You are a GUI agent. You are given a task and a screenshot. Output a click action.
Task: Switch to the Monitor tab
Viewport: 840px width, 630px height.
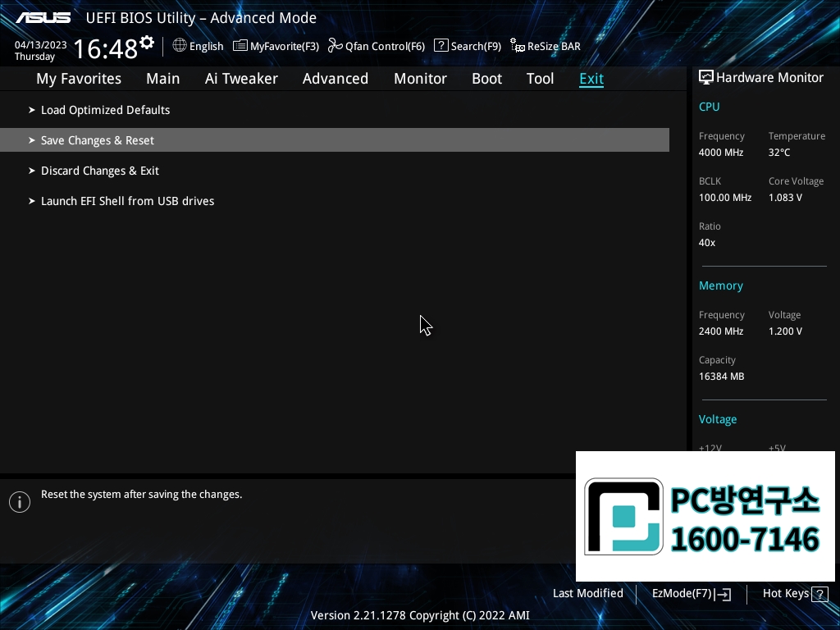(x=420, y=79)
